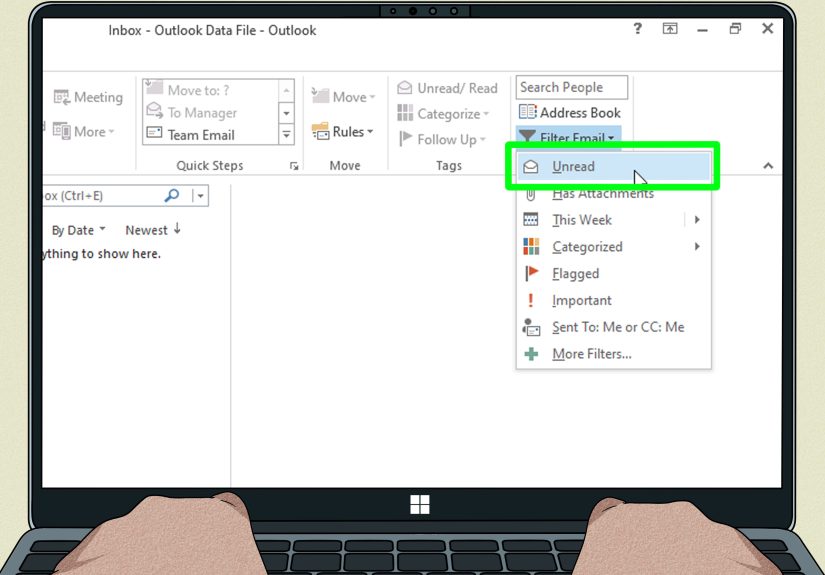The width and height of the screenshot is (825, 575).
Task: Select Sent To: Me or CC: Me
Action: [613, 327]
